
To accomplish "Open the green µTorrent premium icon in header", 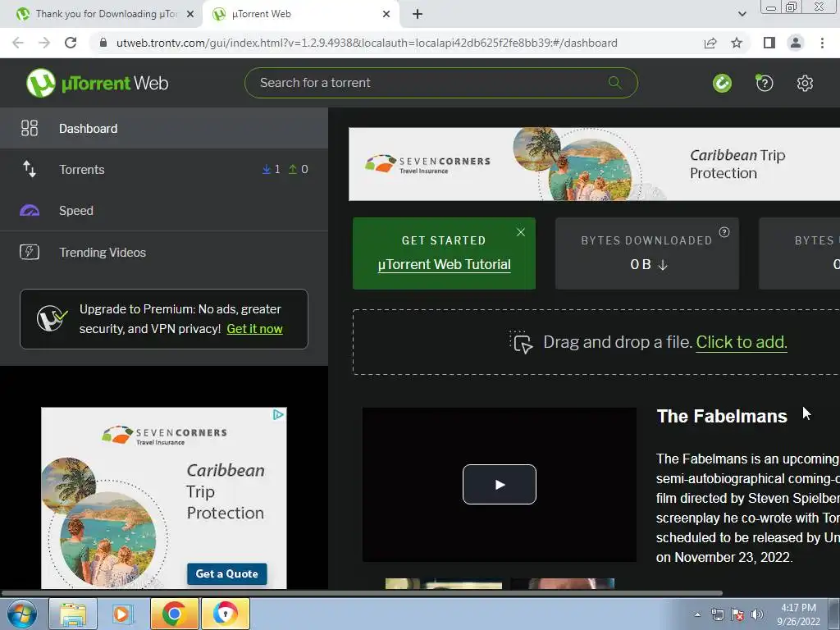I will pos(722,83).
